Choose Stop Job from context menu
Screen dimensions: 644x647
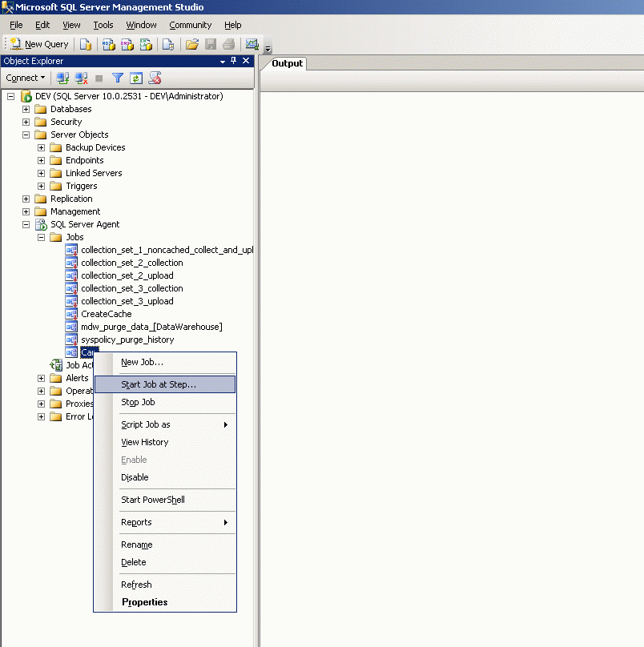[x=165, y=402]
